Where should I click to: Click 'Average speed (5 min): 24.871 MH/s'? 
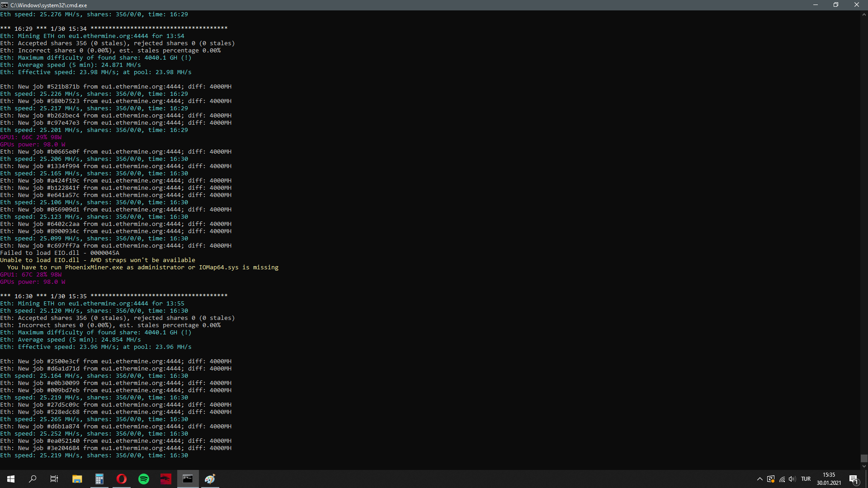click(71, 65)
